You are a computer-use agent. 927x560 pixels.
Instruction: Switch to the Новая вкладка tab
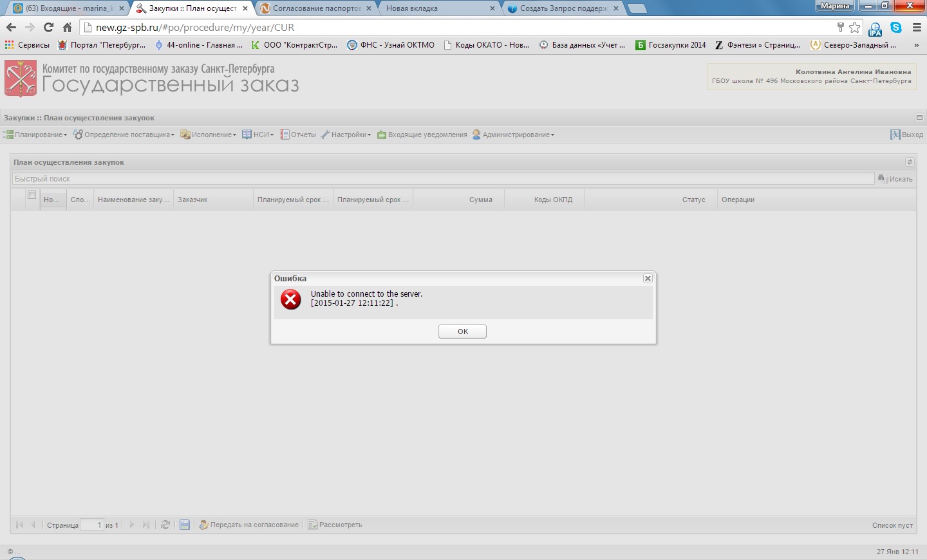[x=438, y=8]
